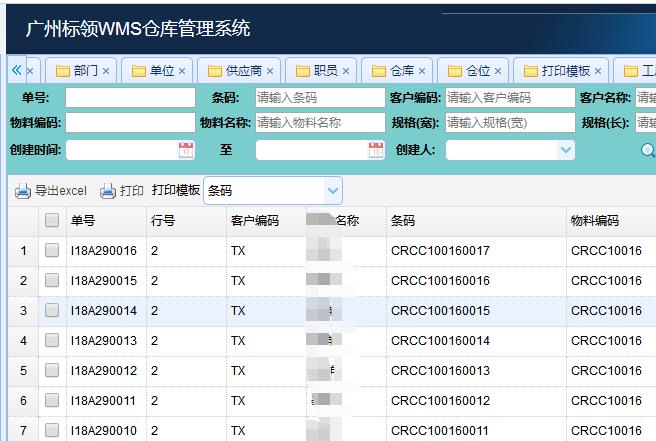The image size is (656, 441).
Task: Toggle the select-all header checkbox
Action: coord(52,221)
